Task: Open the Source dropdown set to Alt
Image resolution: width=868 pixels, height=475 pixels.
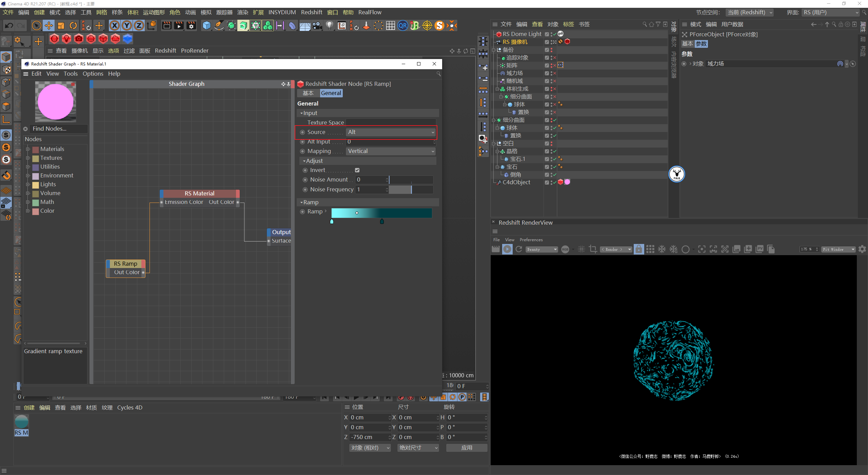Action: [391, 132]
